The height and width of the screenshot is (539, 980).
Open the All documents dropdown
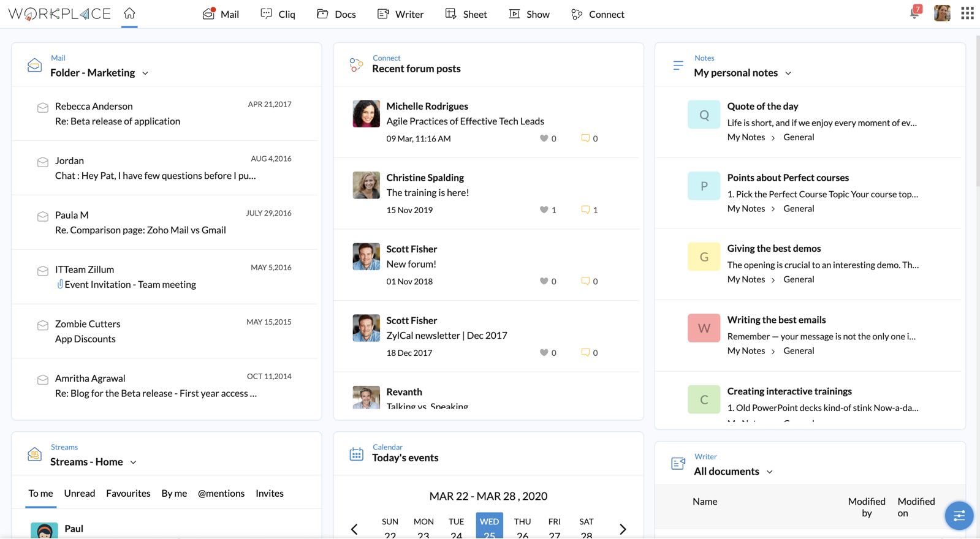tap(770, 472)
